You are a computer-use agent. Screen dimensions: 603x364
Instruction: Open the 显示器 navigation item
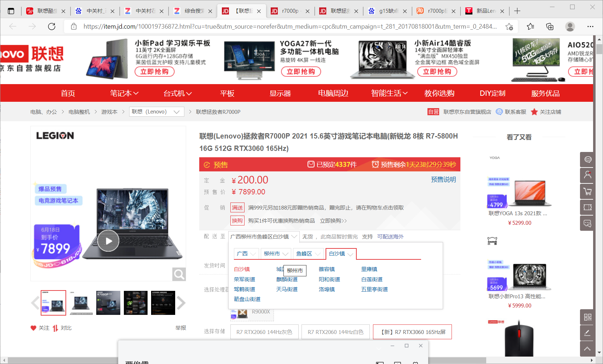tap(280, 93)
